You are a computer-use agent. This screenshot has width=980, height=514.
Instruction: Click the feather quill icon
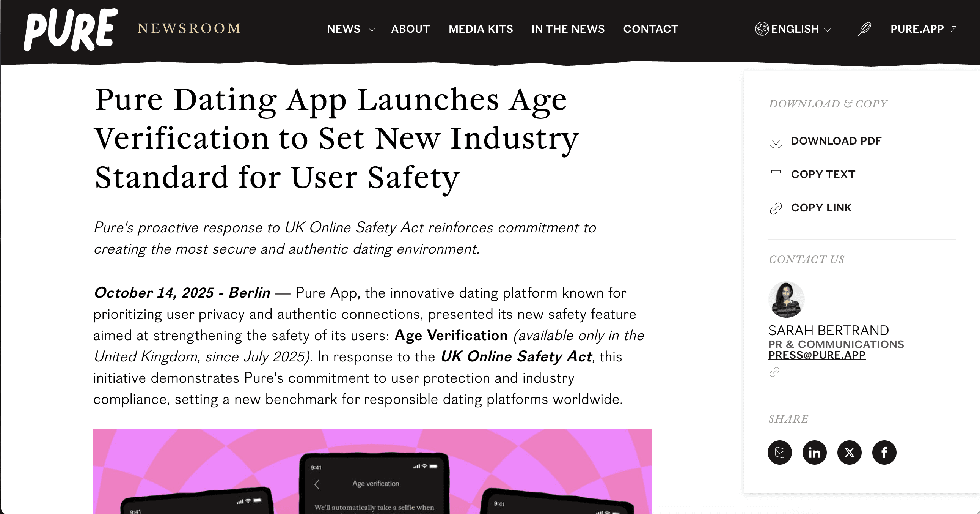pyautogui.click(x=864, y=29)
